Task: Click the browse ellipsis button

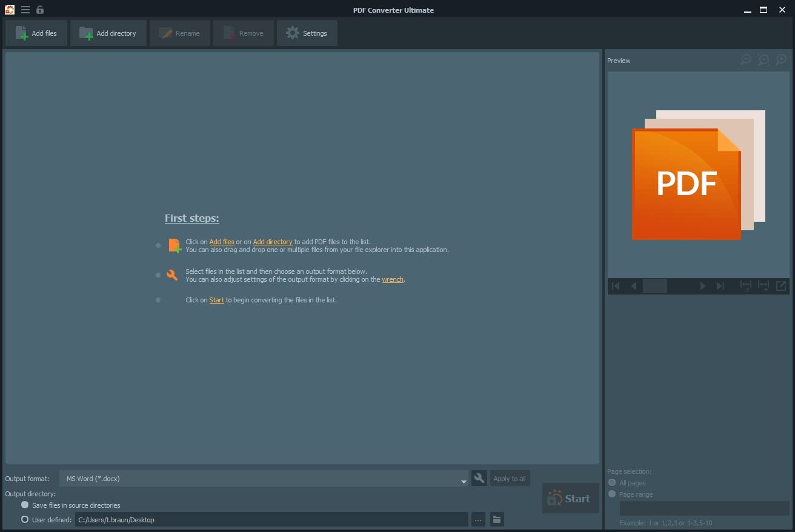Action: (478, 519)
